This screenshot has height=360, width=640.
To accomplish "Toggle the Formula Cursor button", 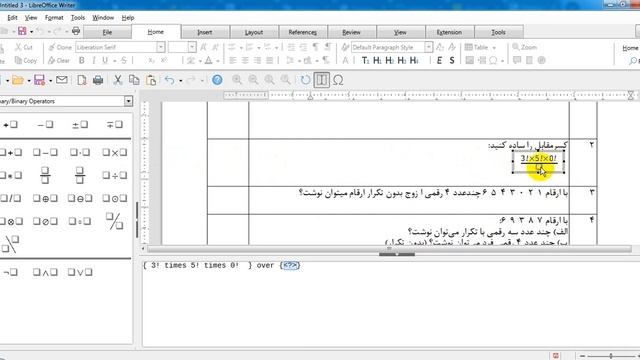I will [322, 80].
